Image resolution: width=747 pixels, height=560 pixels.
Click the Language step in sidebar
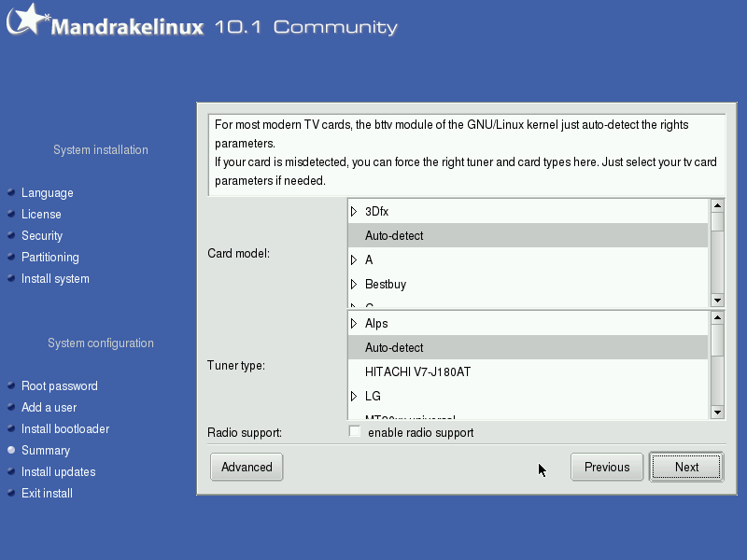tap(48, 193)
